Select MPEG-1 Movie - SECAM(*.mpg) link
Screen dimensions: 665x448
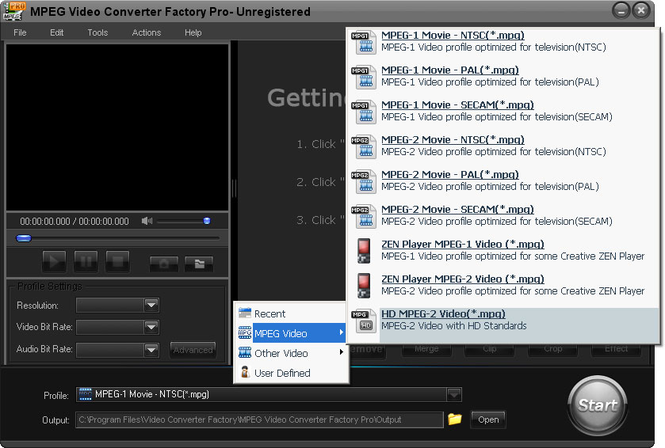pos(457,105)
